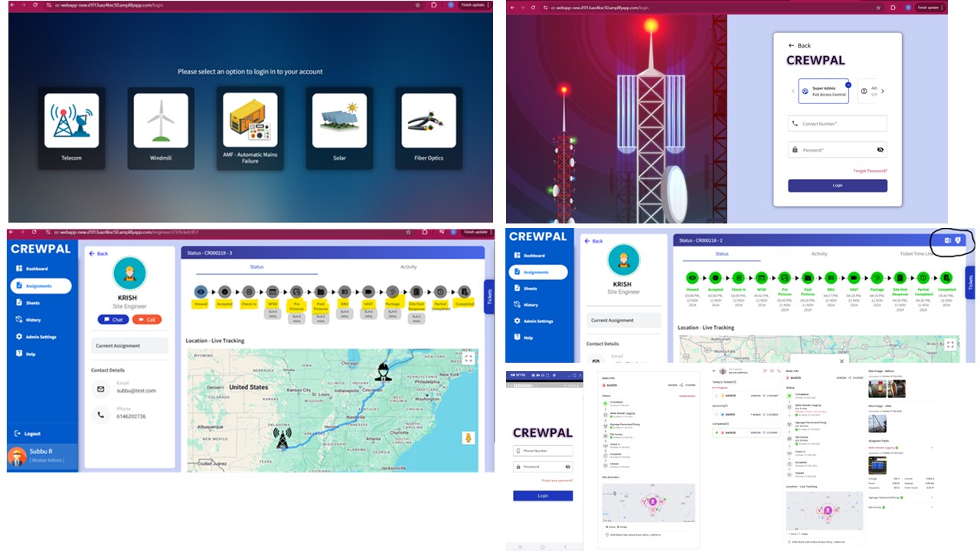Viewport: 980px width, 551px height.
Task: Click the Excel export icon on ticket CR000218
Action: (947, 240)
